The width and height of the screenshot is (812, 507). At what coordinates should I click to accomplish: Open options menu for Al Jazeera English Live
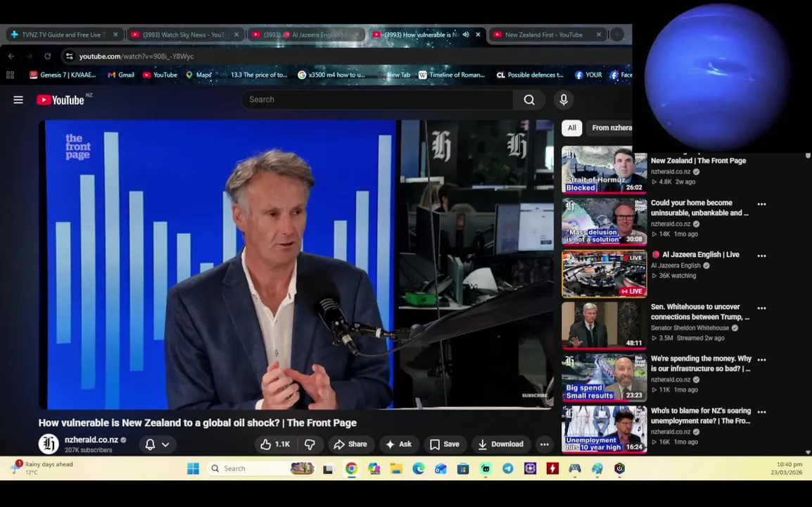pyautogui.click(x=761, y=256)
